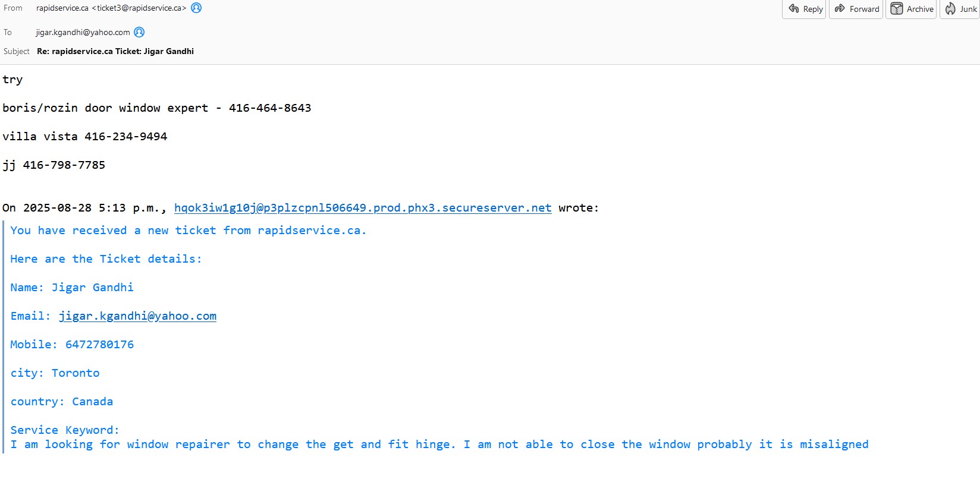Screen dimensions: 980x498
Task: Forward this email message
Action: pyautogui.click(x=856, y=9)
